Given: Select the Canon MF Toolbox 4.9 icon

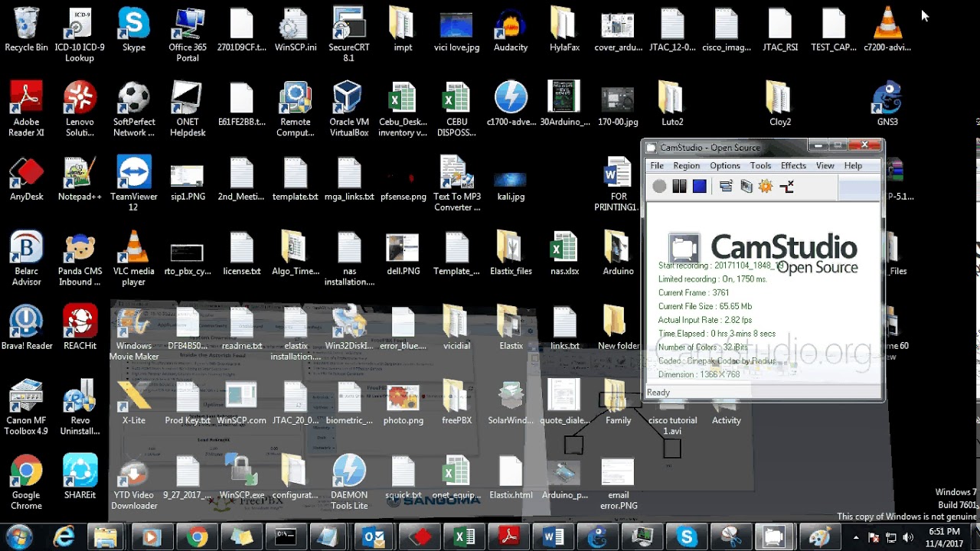Looking at the screenshot, I should 26,407.
